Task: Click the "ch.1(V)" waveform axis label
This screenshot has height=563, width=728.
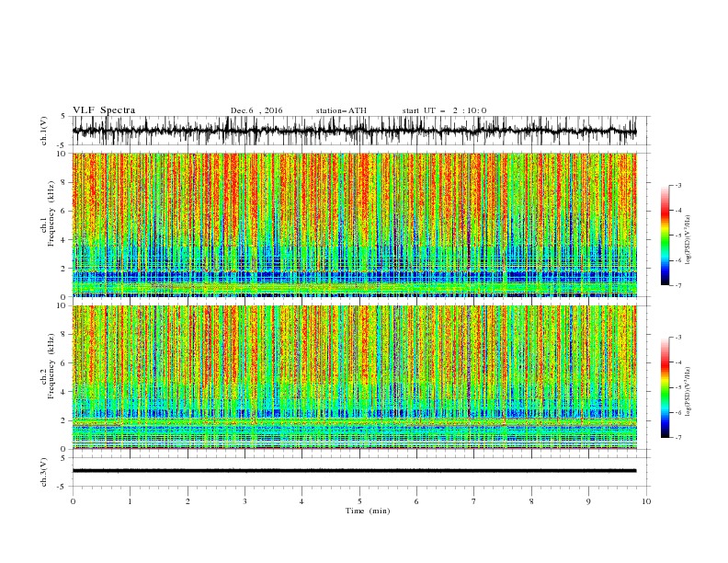Action: (x=44, y=131)
